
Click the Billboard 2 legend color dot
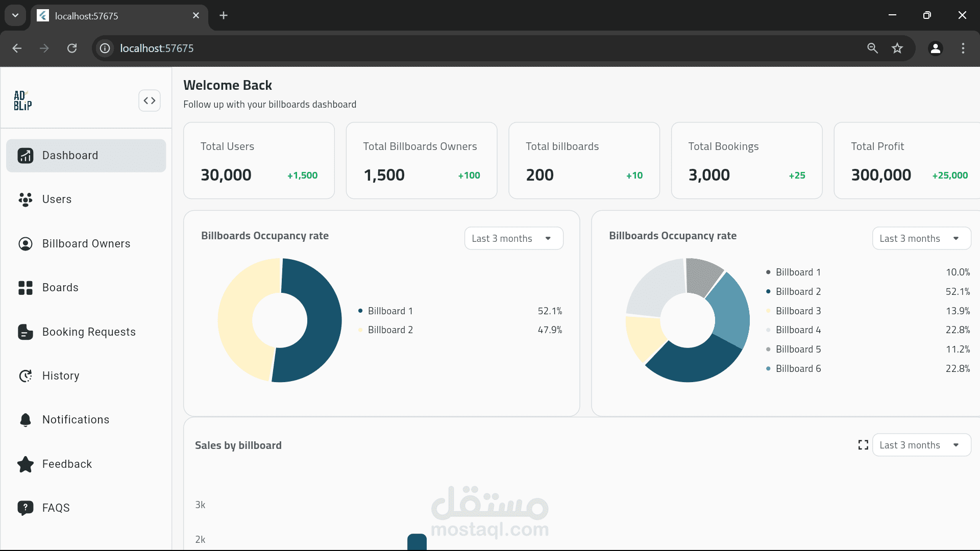(x=362, y=330)
